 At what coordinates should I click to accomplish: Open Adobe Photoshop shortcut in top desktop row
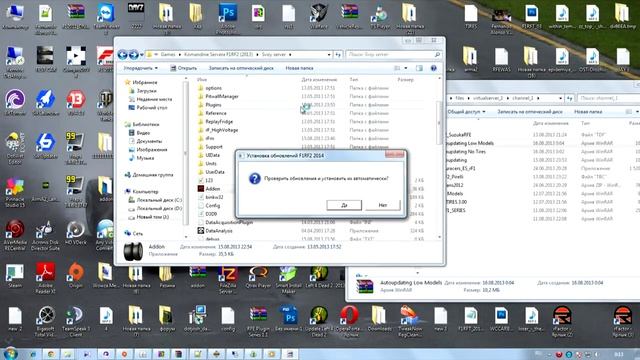pyautogui.click(x=228, y=18)
